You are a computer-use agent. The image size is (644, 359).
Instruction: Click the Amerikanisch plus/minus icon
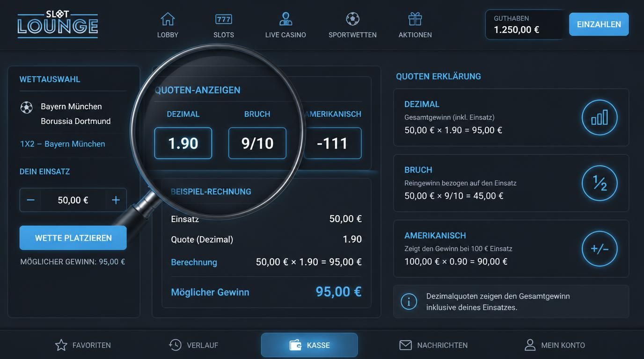pyautogui.click(x=600, y=249)
